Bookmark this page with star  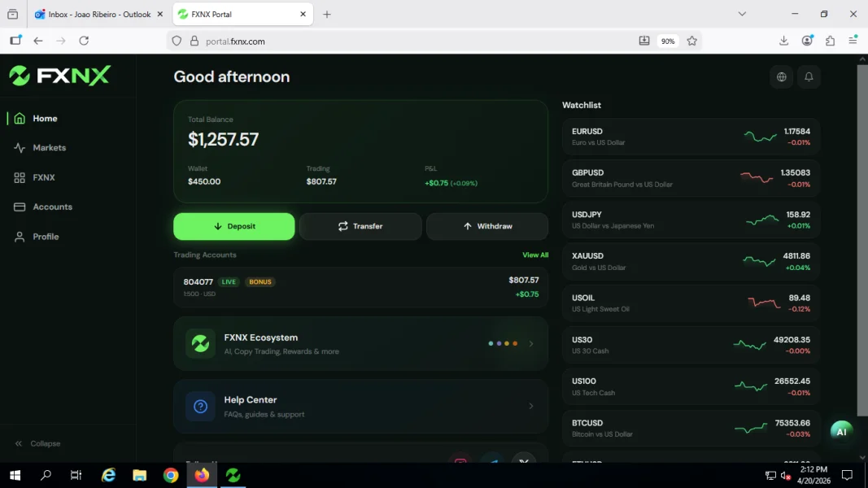692,41
